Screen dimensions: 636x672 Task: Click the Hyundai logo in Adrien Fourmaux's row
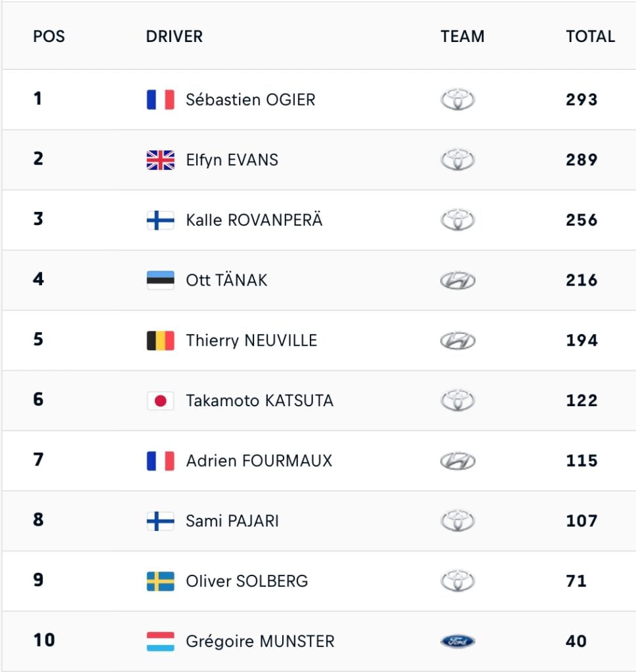(457, 461)
